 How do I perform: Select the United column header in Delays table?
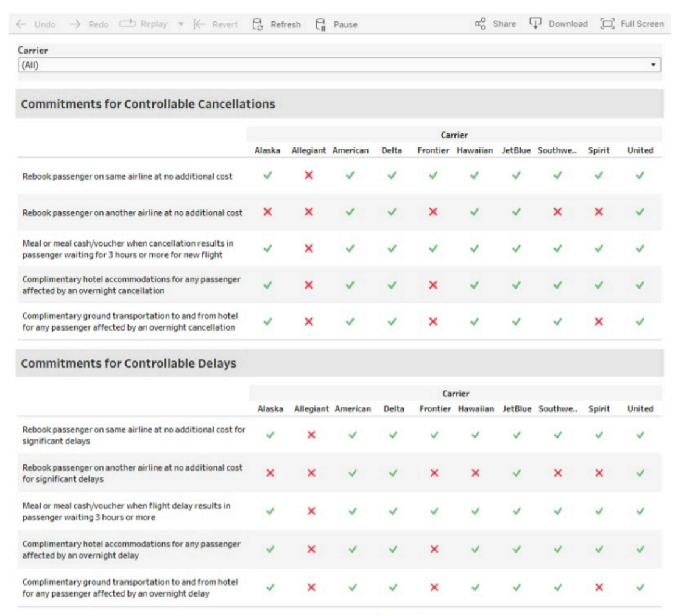pos(640,409)
